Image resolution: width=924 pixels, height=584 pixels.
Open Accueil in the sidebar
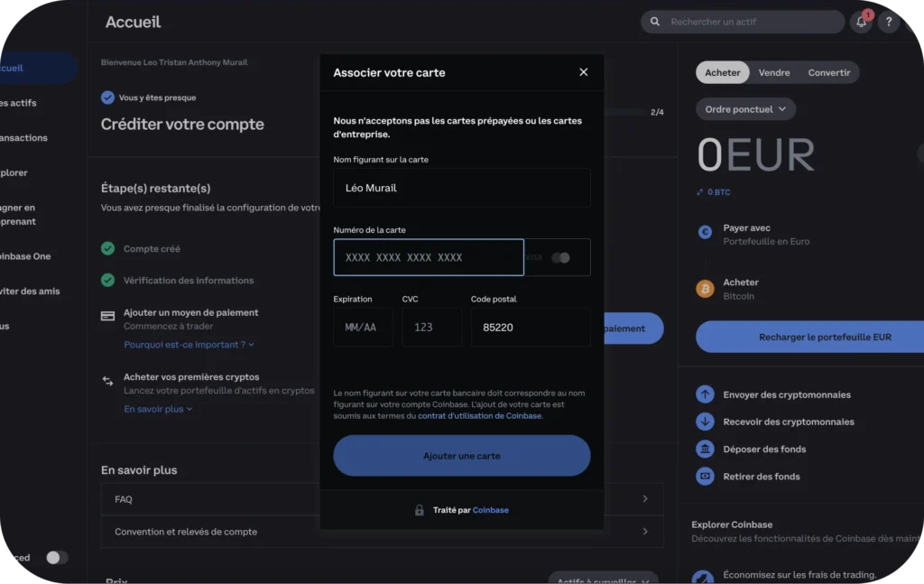[38, 68]
